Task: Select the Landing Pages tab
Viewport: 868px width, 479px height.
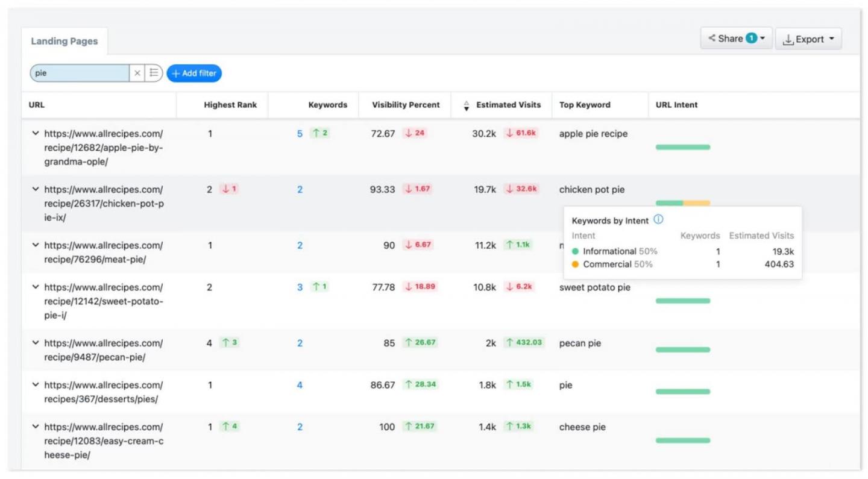Action: pos(64,42)
